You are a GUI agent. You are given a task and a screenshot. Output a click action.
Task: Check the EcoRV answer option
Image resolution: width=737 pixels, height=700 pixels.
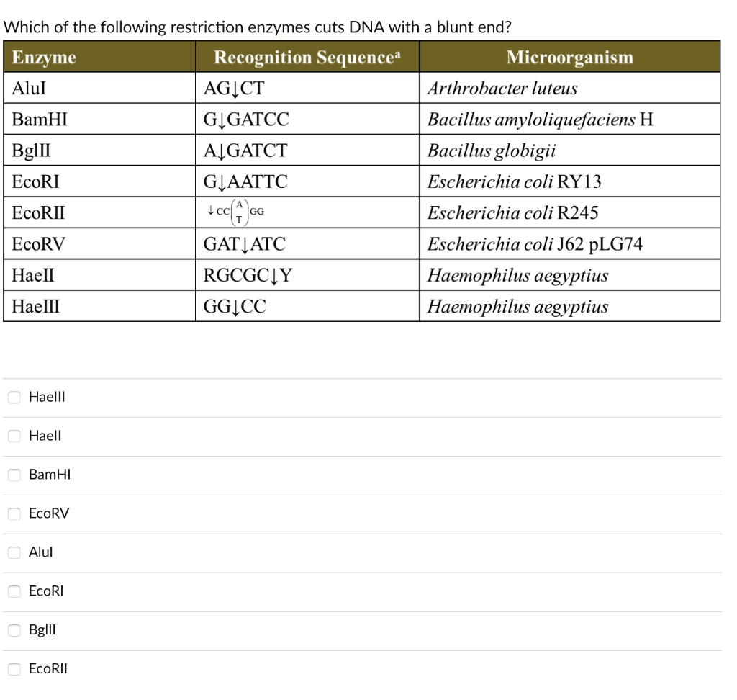pos(13,513)
